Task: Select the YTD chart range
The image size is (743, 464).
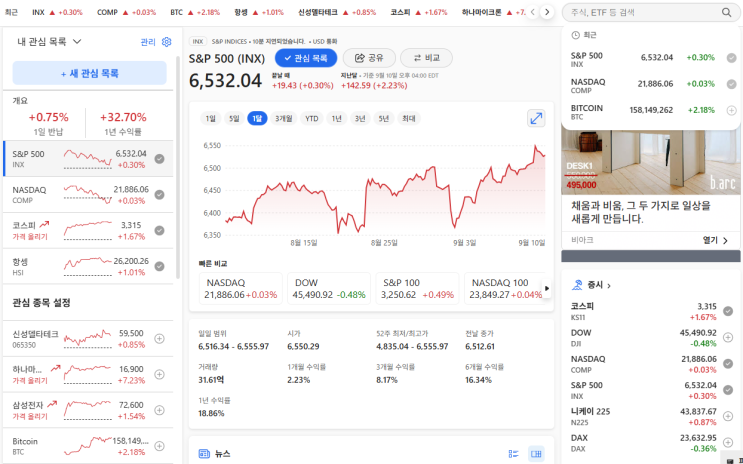Action: [312, 118]
